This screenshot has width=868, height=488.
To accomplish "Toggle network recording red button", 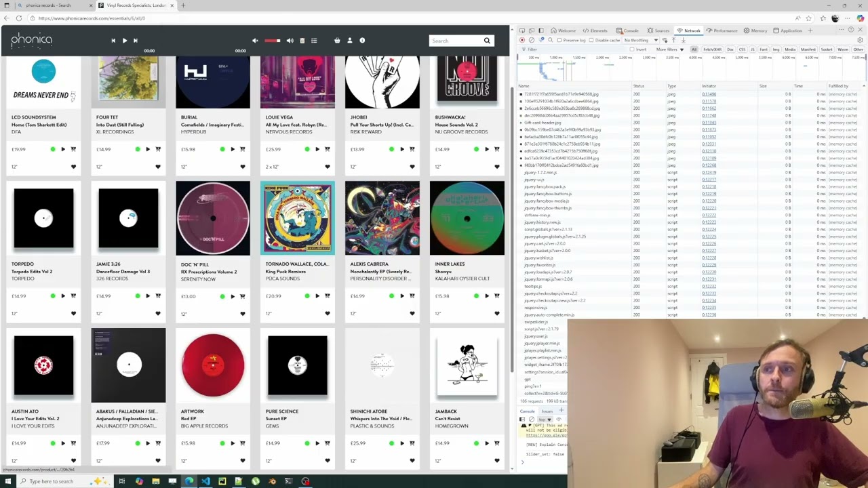I will coord(522,40).
